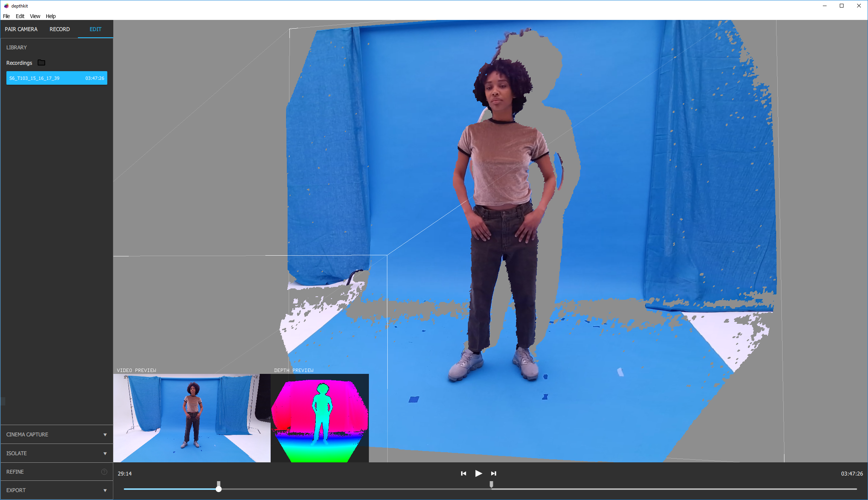
Task: Click the in-point marker on timeline
Action: [x=219, y=483]
